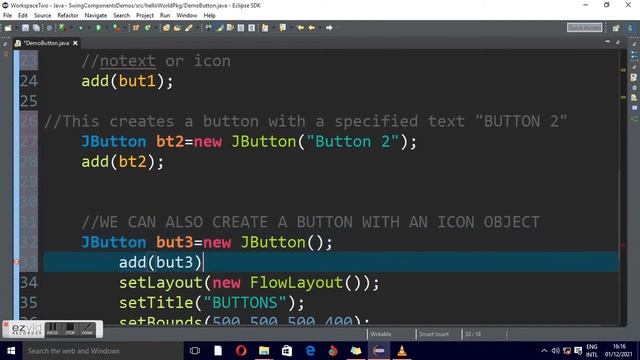Toggle Show Whitespace Characters icon
Viewport: 640px width, 360px height.
point(251,28)
